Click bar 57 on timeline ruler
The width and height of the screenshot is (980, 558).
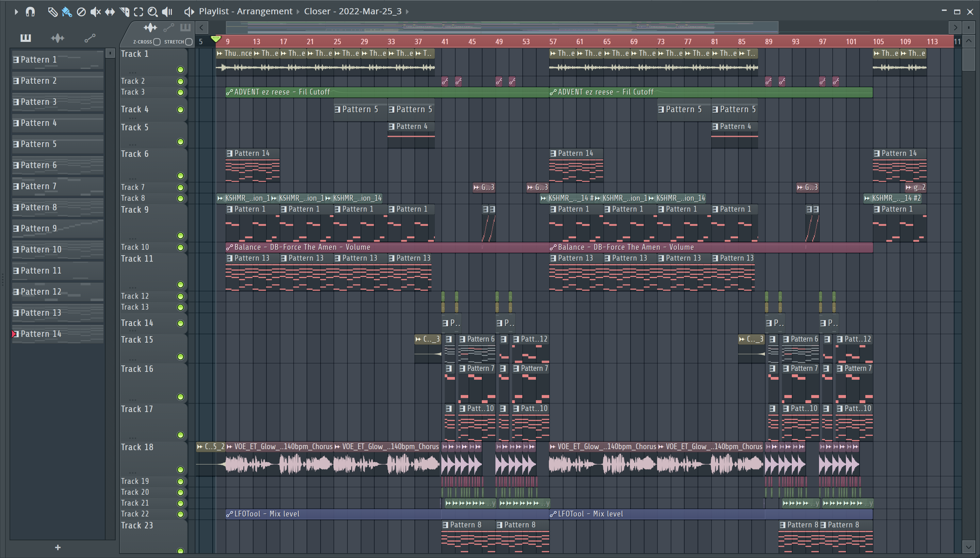pyautogui.click(x=553, y=42)
